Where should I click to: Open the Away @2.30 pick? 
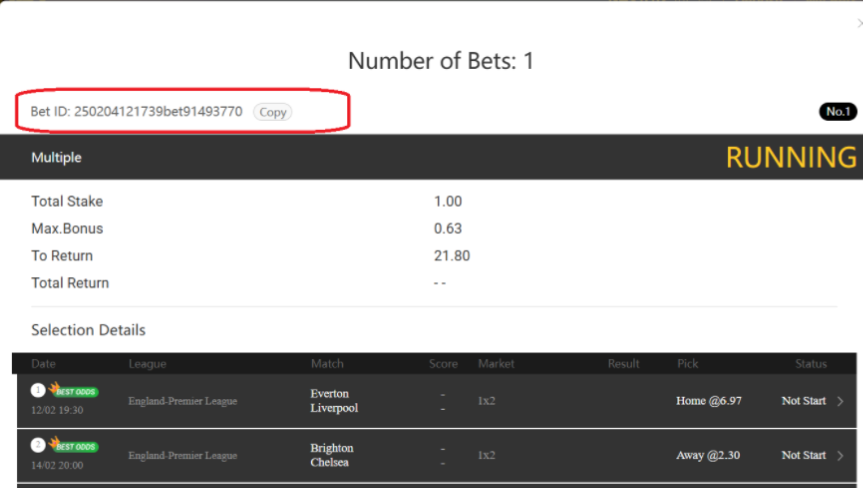coord(709,455)
